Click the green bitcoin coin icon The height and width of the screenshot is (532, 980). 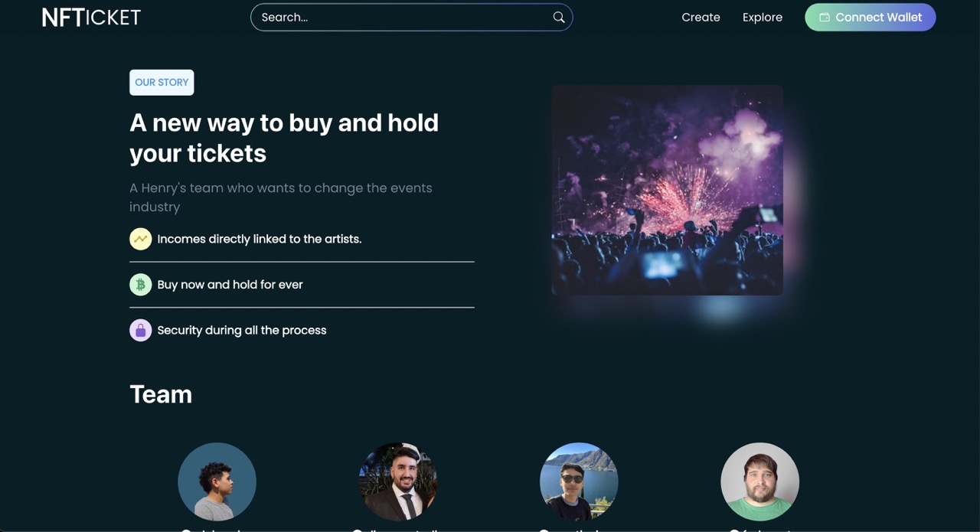tap(140, 285)
